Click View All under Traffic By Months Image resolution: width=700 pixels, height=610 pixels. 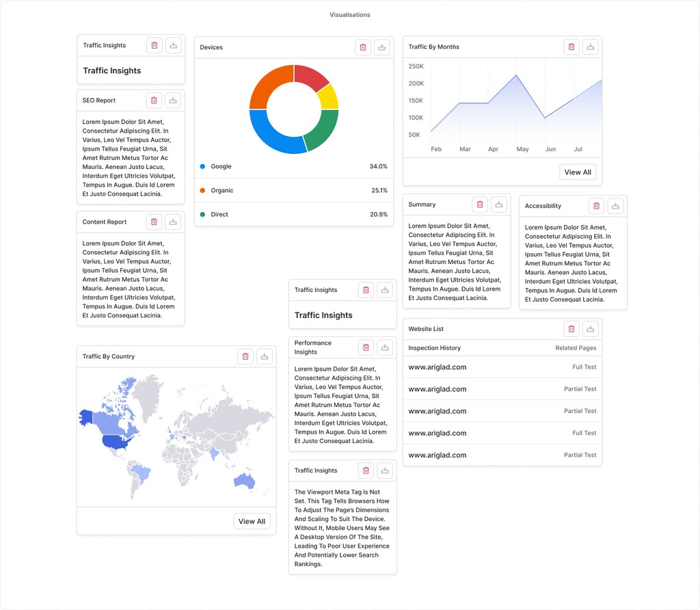coord(578,172)
